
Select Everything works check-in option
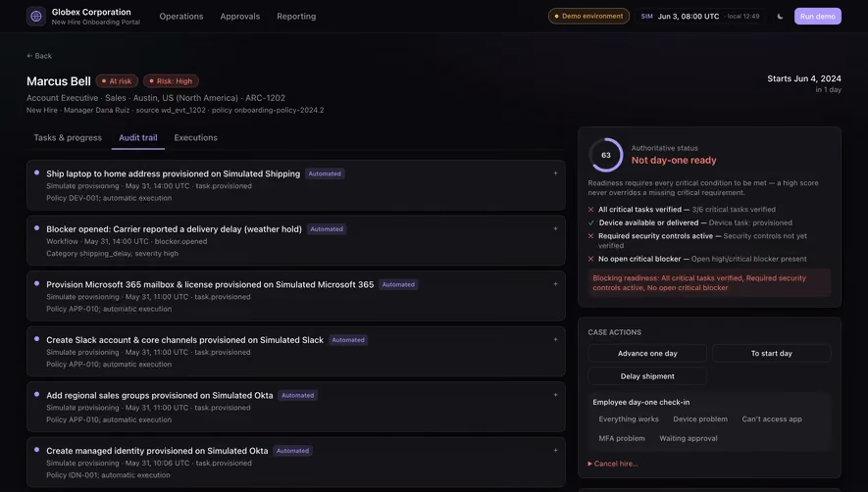[x=629, y=418]
